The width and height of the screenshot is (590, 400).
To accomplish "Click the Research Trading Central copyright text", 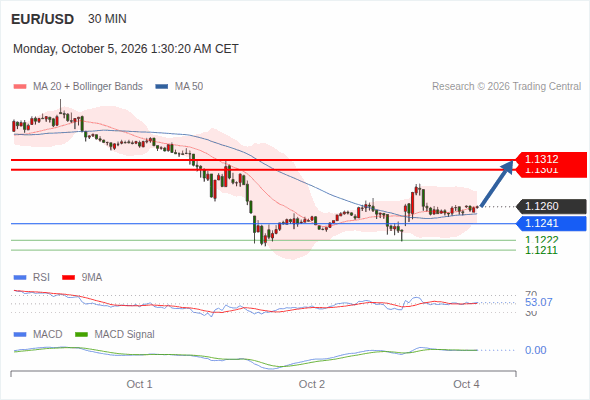I will (x=506, y=87).
